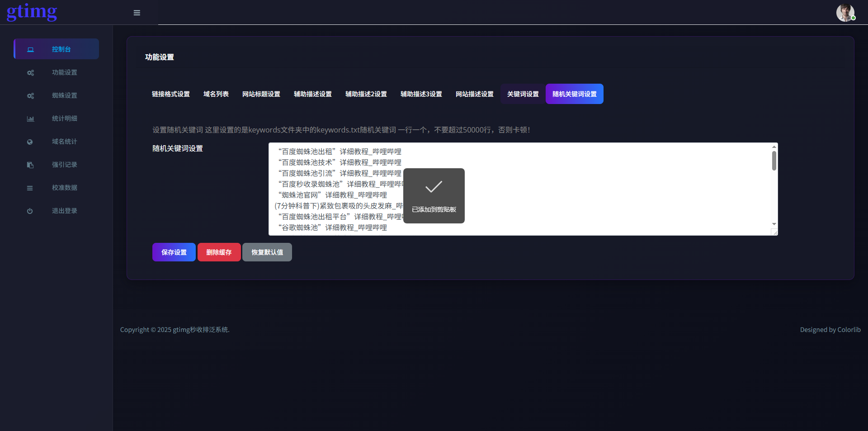Click the bar chart icon beside 统计明细
868x431 pixels.
[30, 118]
